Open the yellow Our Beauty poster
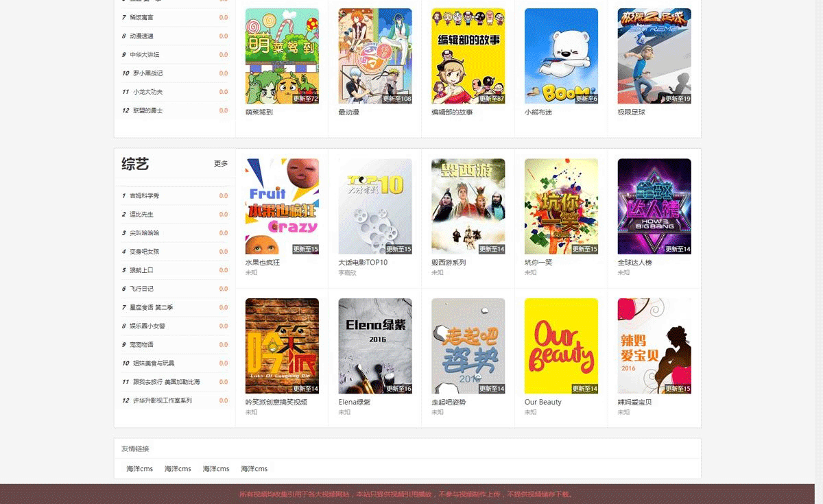 [x=561, y=346]
